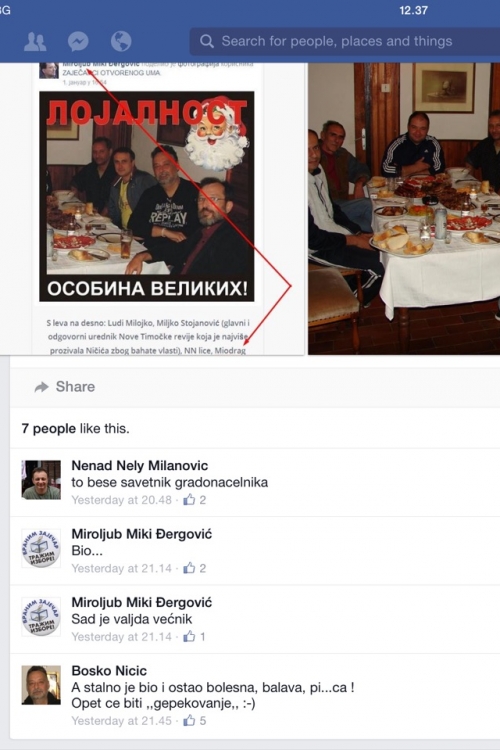Viewport: 500px width, 750px height.
Task: Click avatar beside 'Sad je valjda većnik'
Action: coord(41,617)
